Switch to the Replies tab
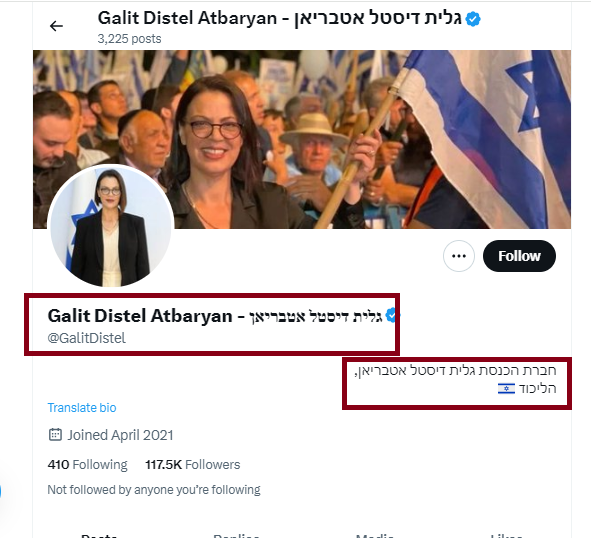Screen dimensions: 591x538 [x=236, y=535]
